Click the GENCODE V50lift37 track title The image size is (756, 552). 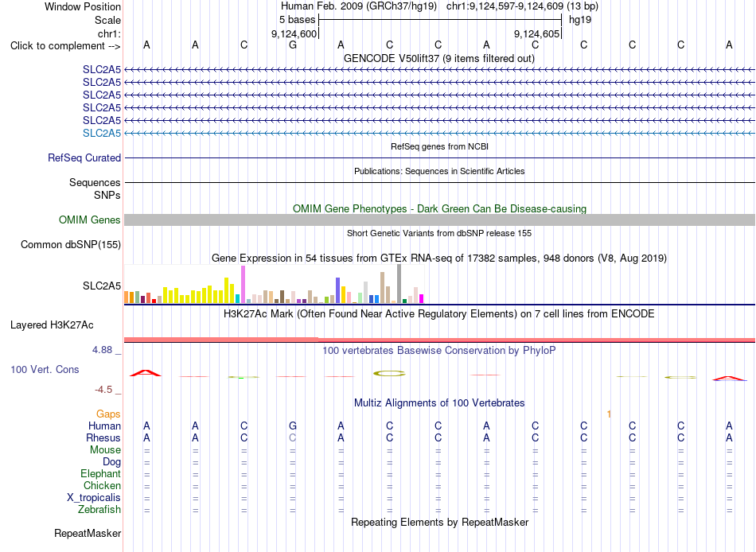tap(438, 58)
